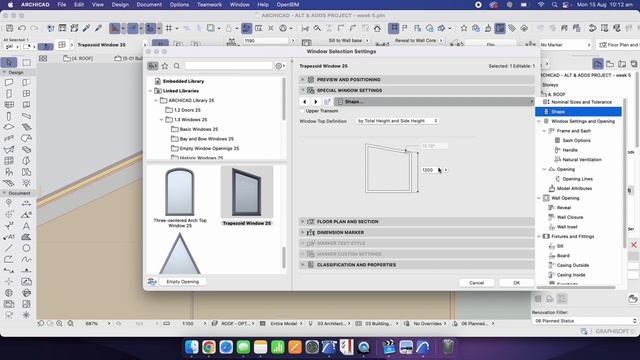The height and width of the screenshot is (360, 640).
Task: Click the OK button
Action: coord(516,283)
